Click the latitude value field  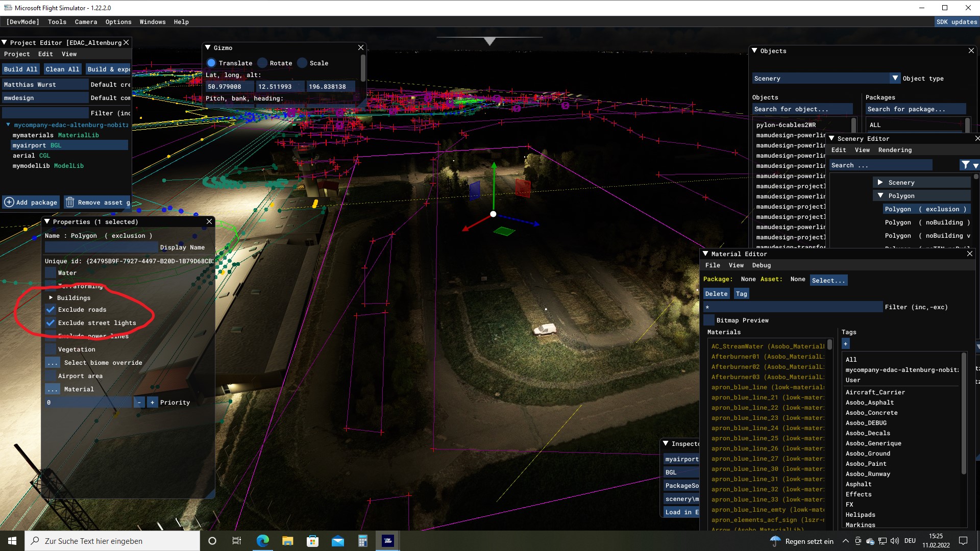[x=229, y=87]
